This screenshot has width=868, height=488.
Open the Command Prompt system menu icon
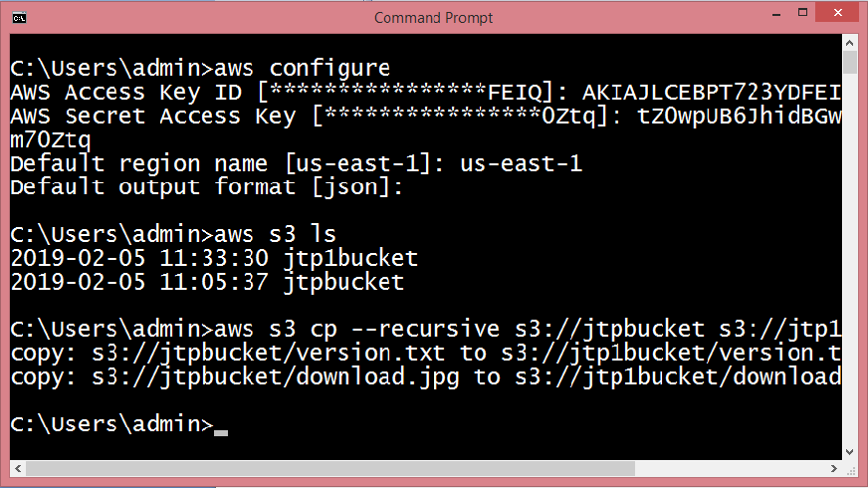pyautogui.click(x=19, y=18)
